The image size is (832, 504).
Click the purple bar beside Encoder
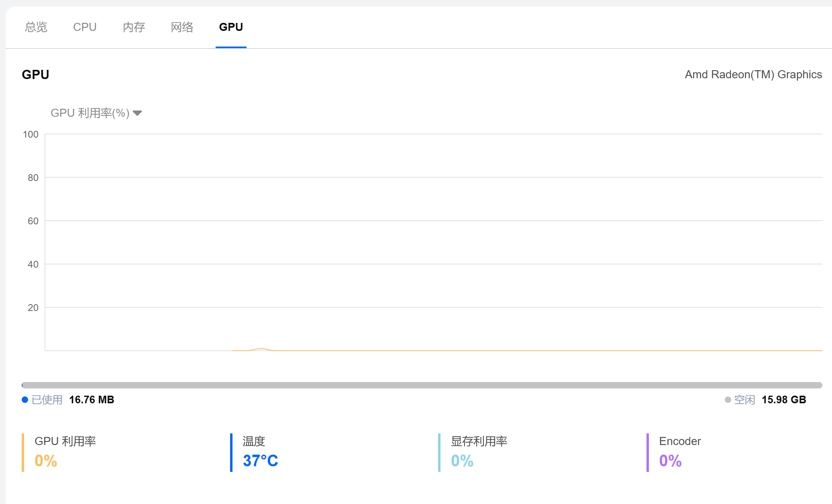click(x=648, y=452)
